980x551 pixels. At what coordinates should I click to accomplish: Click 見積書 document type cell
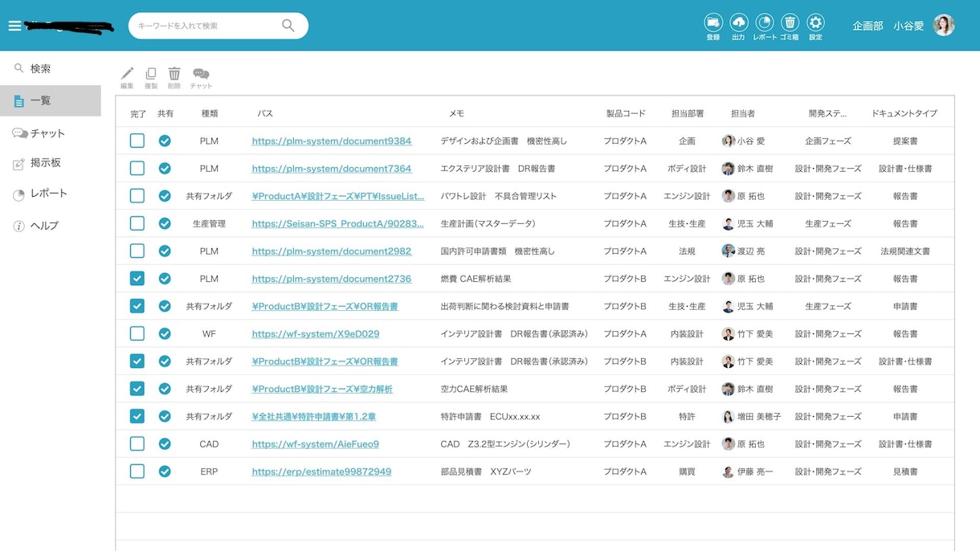click(905, 471)
